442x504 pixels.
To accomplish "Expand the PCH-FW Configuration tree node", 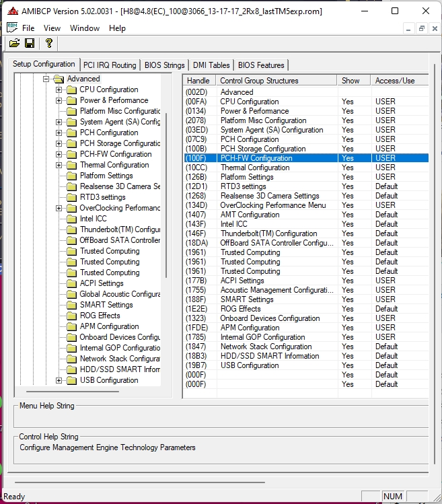I will [59, 154].
